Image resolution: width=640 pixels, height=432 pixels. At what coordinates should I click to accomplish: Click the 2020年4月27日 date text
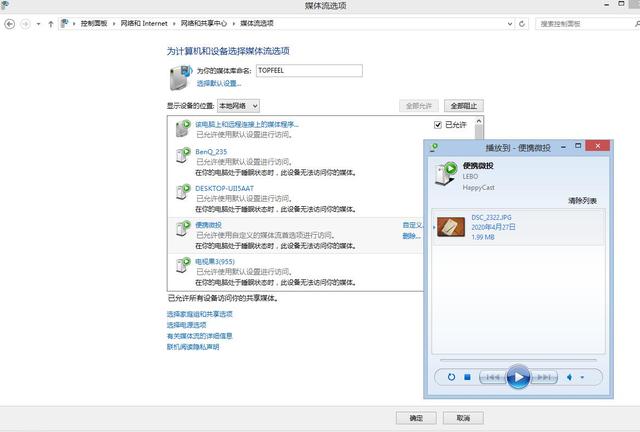click(x=493, y=227)
